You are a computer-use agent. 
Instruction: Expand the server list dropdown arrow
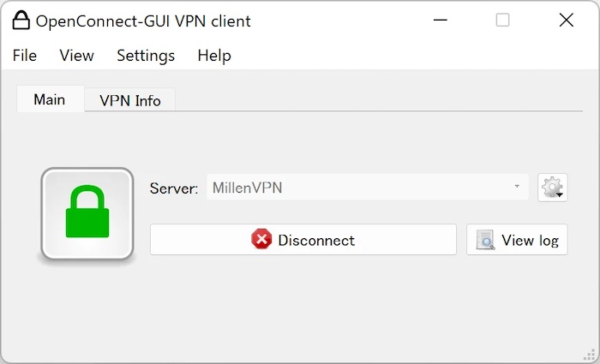tap(517, 187)
